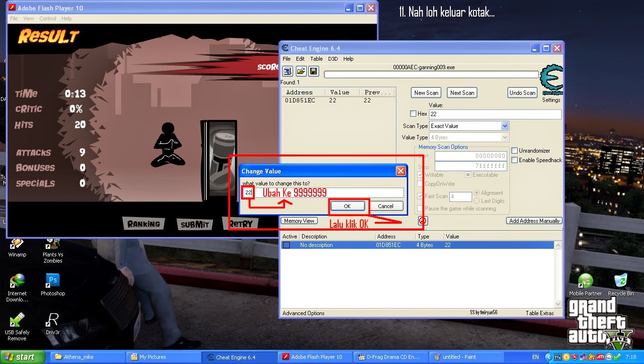Click the Cheat Engine logo above Settings
The width and height of the screenshot is (644, 364).
point(552,80)
